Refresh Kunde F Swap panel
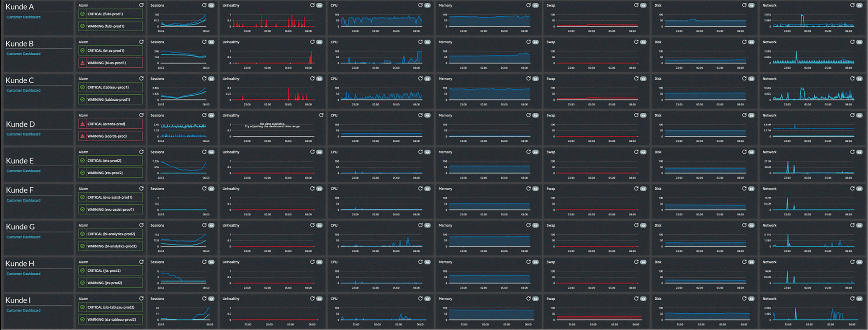Image resolution: width=868 pixels, height=330 pixels. tap(637, 189)
